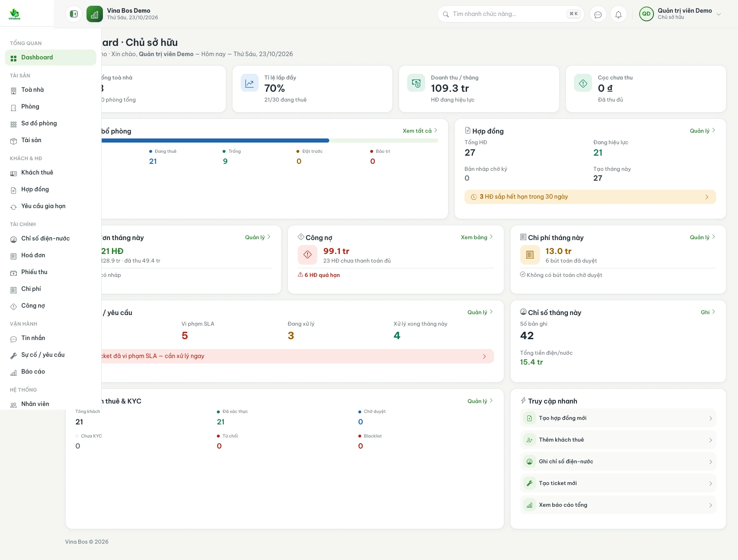Click the Công nợ diamond icon in sidebar
Viewport: 738px width, 560px height.
[14, 306]
